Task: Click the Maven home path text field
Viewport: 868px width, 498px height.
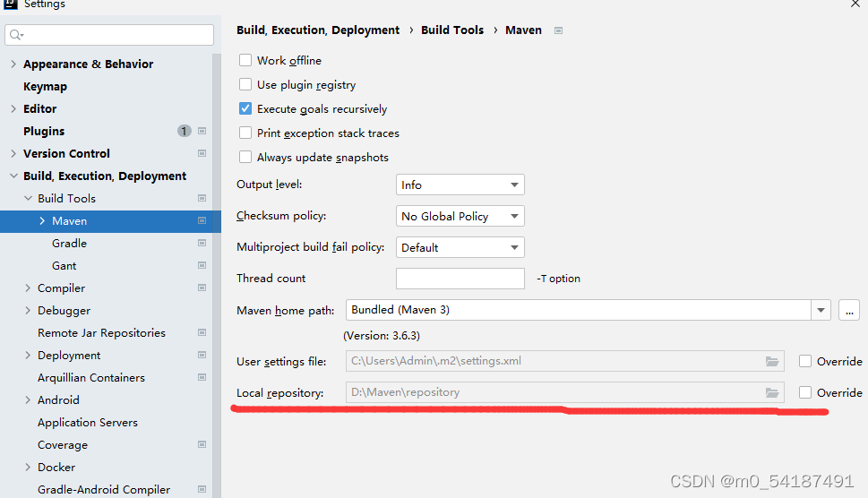Action: click(579, 310)
